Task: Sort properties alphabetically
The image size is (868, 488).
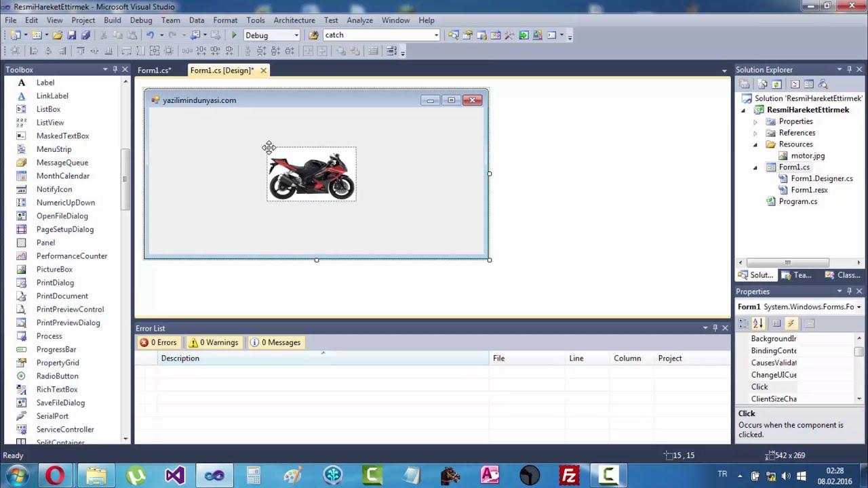Action: 758,323
